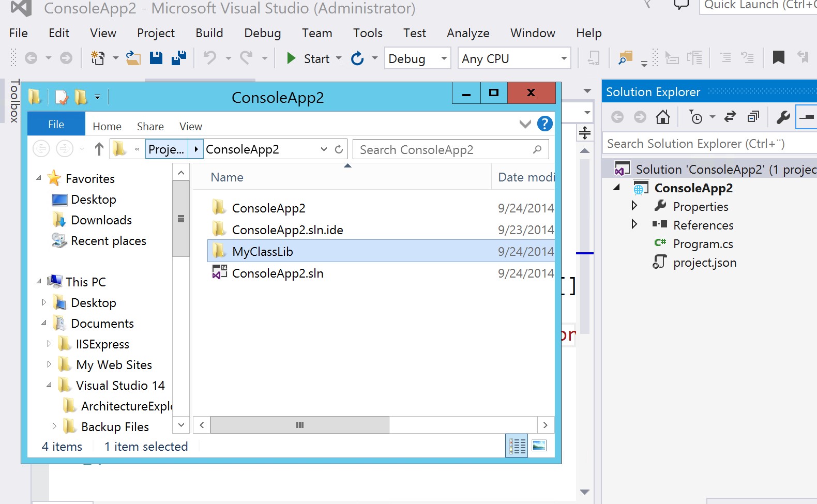Open the Debug menu in the menu bar

tap(263, 33)
